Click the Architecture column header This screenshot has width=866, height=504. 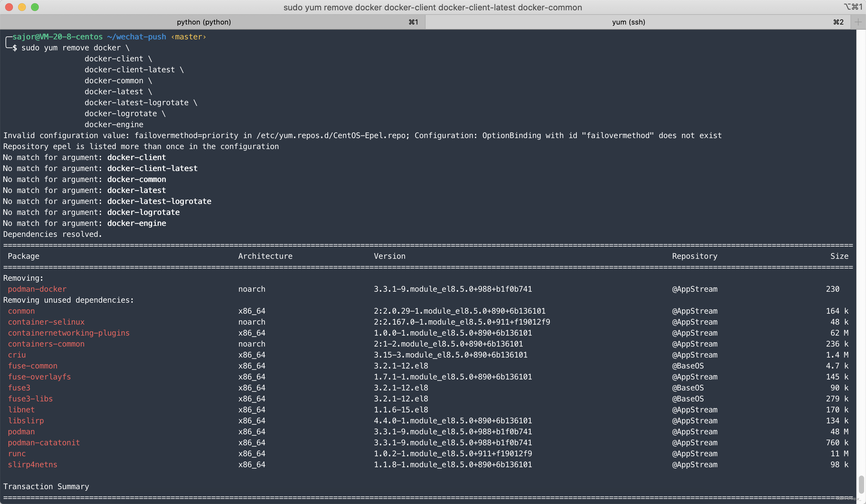coord(265,256)
